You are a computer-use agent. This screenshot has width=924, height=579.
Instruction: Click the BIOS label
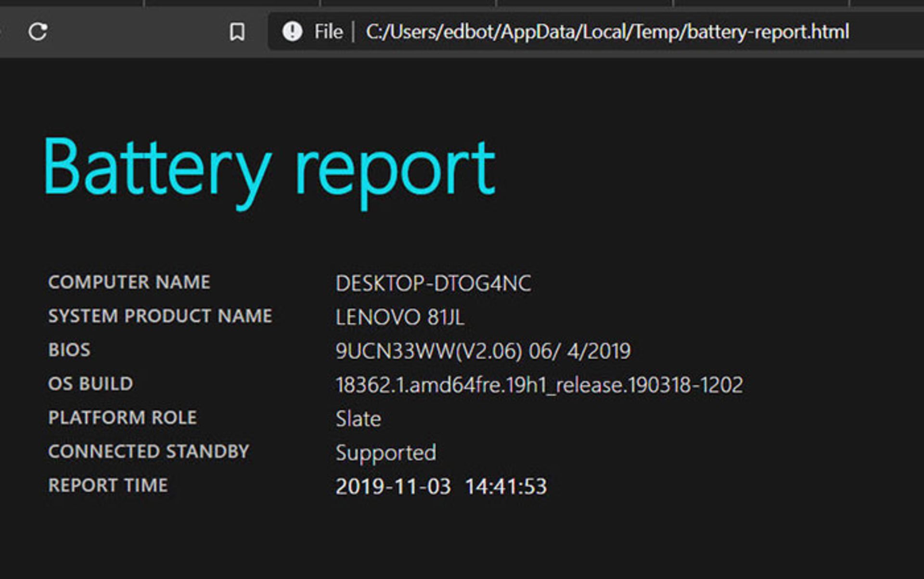coord(69,350)
